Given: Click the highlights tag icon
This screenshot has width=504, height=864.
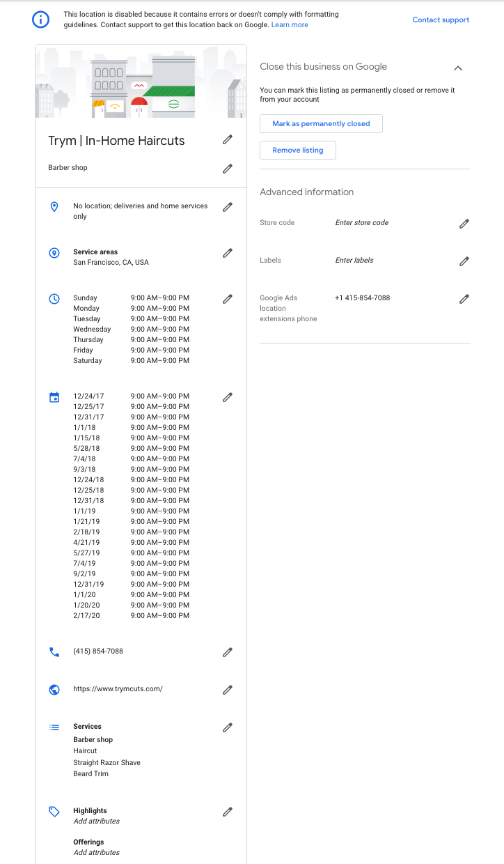Looking at the screenshot, I should point(54,812).
